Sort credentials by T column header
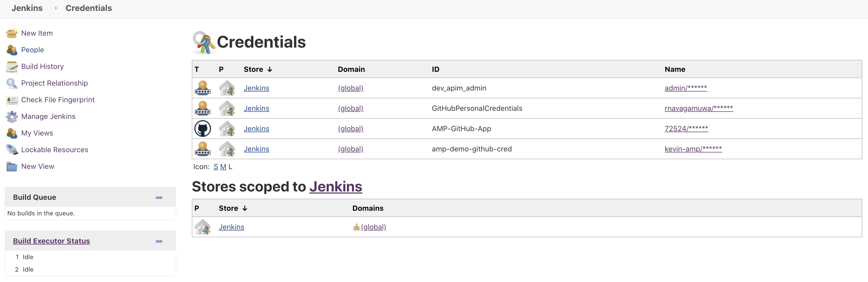This screenshot has height=282, width=868. tap(197, 69)
